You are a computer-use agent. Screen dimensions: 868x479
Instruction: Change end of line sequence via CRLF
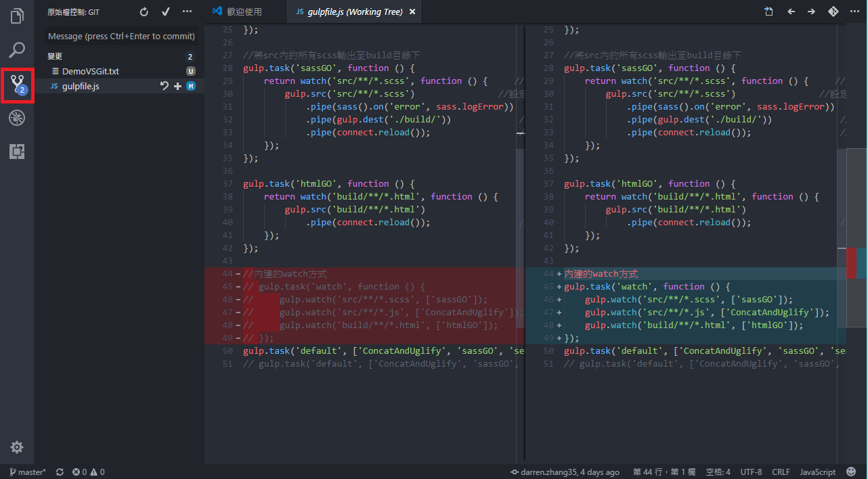click(781, 472)
